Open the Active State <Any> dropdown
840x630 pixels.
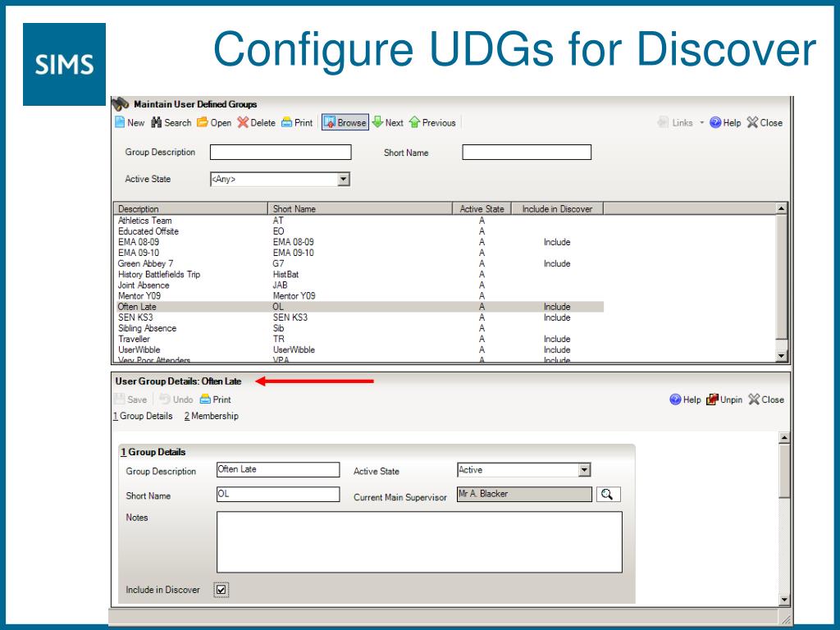click(344, 179)
